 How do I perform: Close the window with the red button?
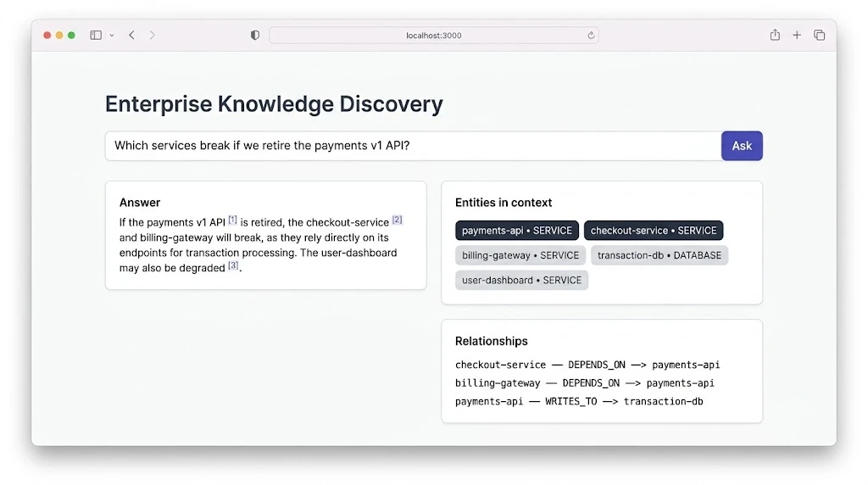[47, 35]
